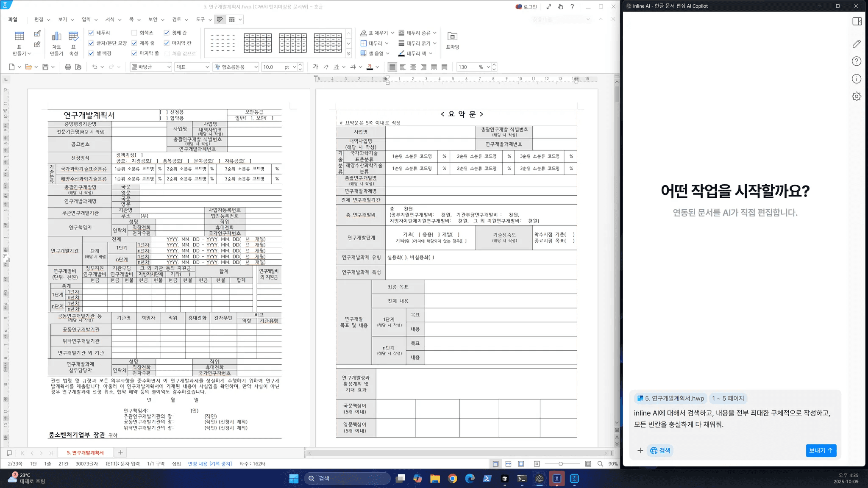Click the zoom magnifier in the status bar
Viewport: 868px width, 488px height.
point(600,464)
